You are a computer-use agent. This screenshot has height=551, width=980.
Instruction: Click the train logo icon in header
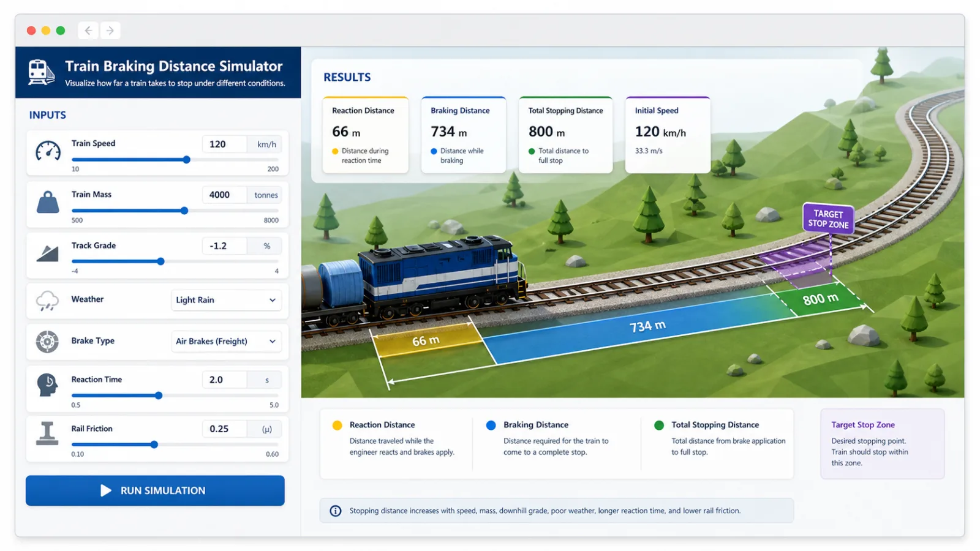pyautogui.click(x=41, y=72)
